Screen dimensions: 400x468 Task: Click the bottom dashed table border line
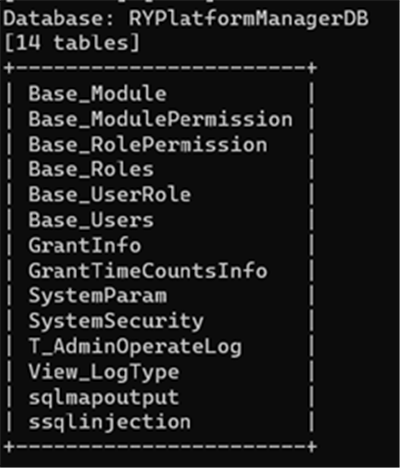tap(160, 447)
